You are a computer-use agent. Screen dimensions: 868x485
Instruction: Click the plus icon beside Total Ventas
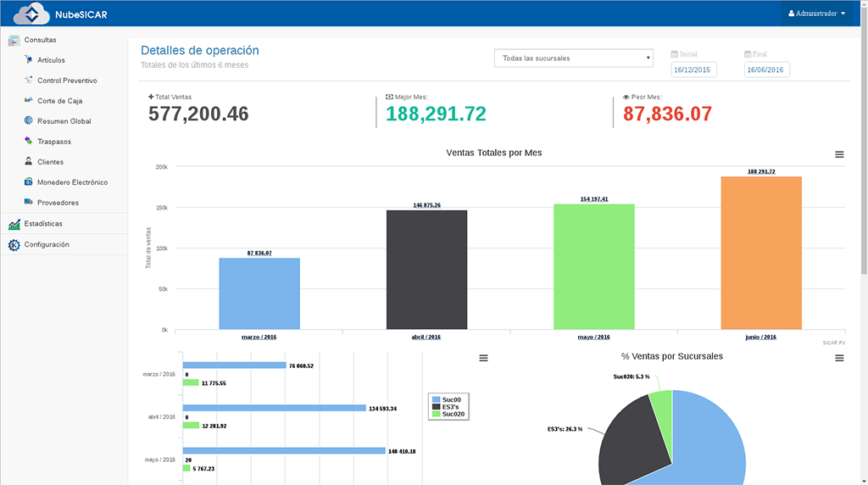(151, 97)
